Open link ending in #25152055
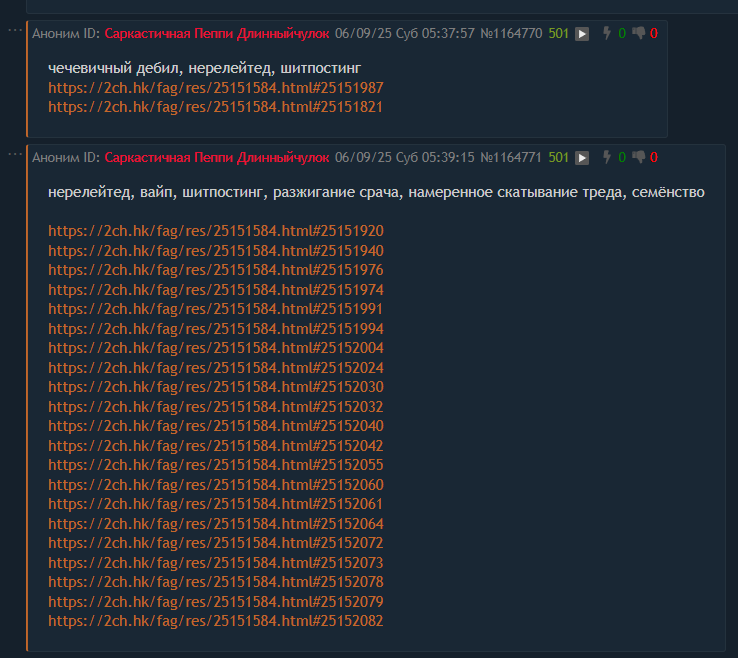The image size is (738, 658). pyautogui.click(x=216, y=465)
